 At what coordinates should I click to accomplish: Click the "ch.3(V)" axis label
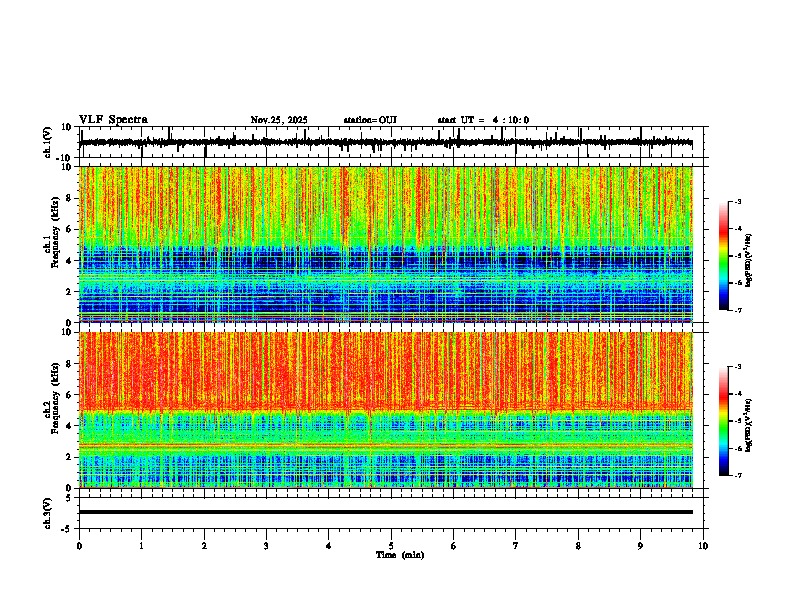pos(48,513)
